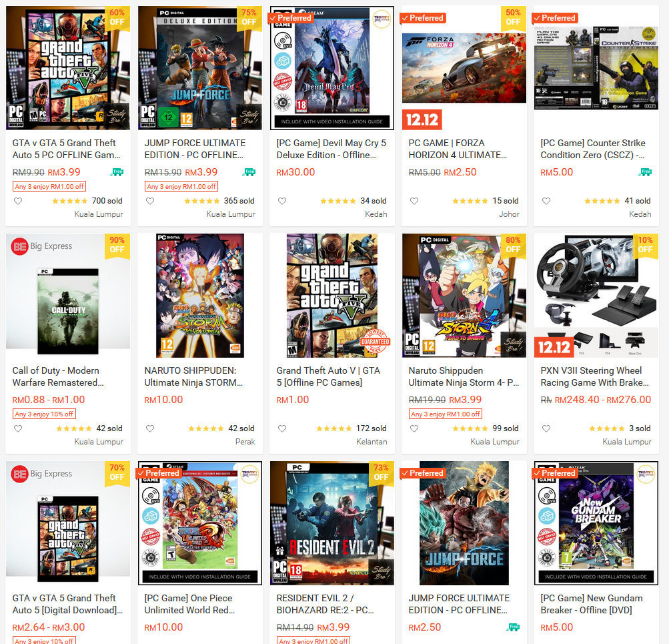669x644 pixels.
Task: Toggle wishlist heart on Devil May Cry 5 listing
Action: coord(282,201)
